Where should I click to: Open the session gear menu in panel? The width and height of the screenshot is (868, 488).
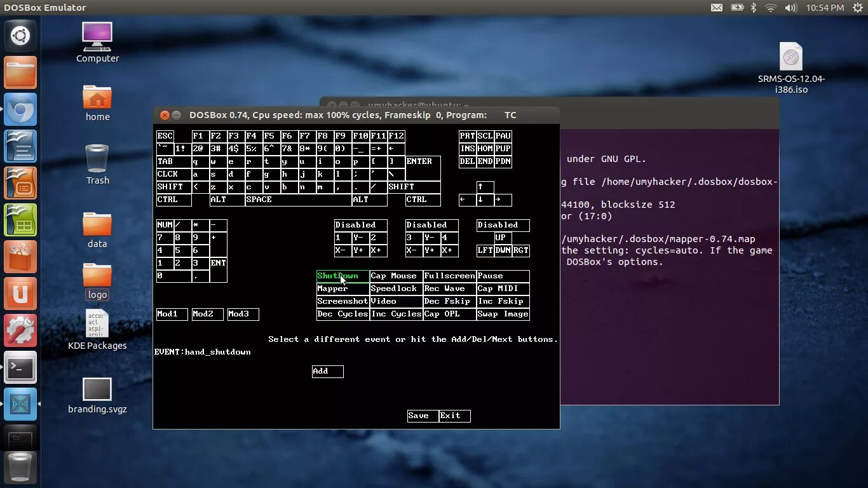coord(857,8)
